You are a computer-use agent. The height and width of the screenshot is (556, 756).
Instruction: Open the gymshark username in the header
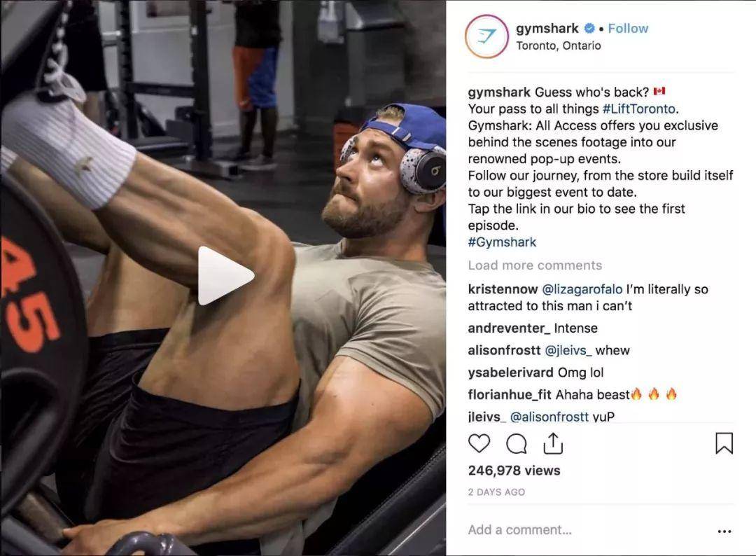(547, 29)
